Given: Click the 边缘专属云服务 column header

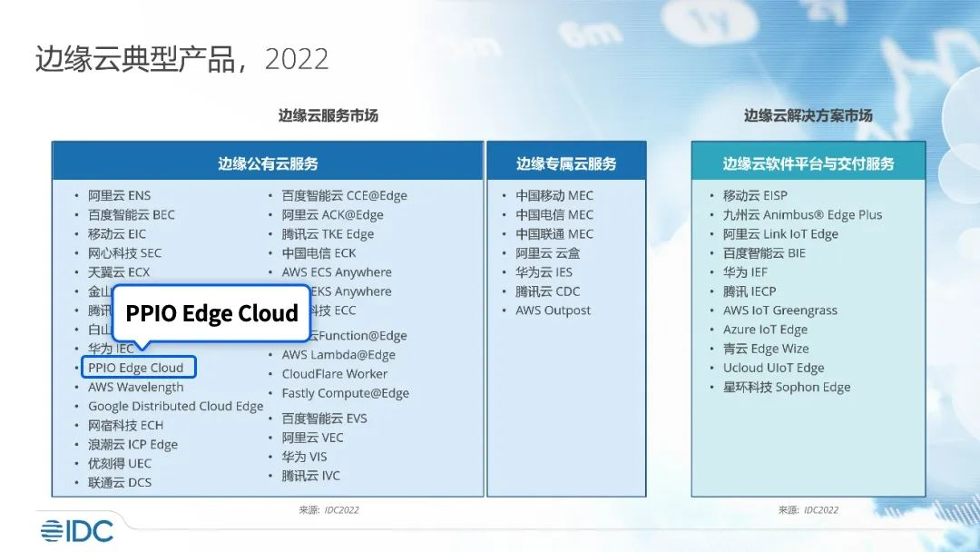Looking at the screenshot, I should (x=566, y=163).
